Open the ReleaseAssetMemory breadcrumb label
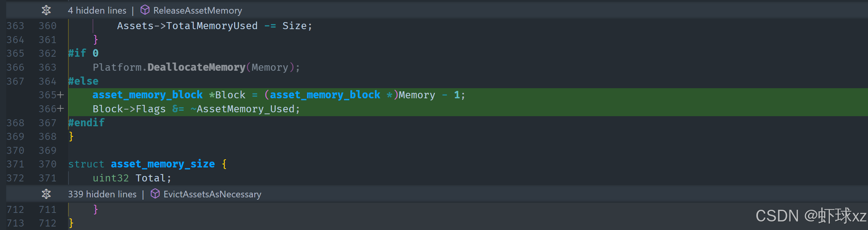Viewport: 868px width, 230px height. click(198, 10)
